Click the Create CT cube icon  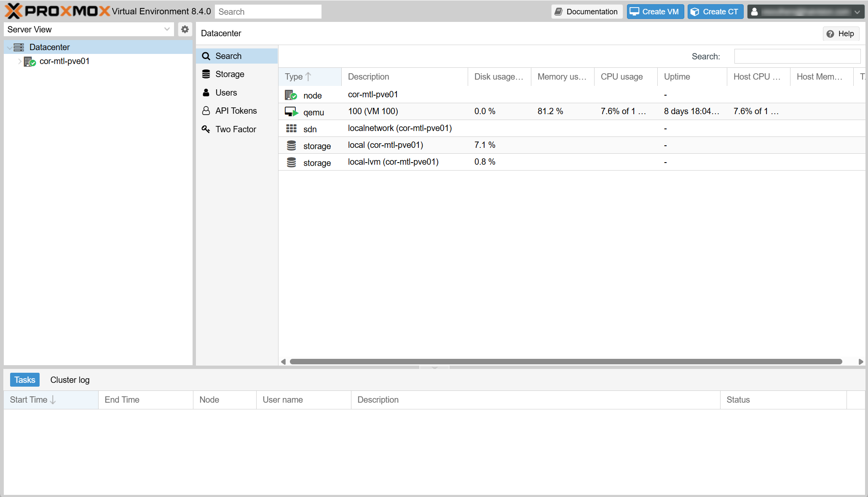click(x=695, y=12)
